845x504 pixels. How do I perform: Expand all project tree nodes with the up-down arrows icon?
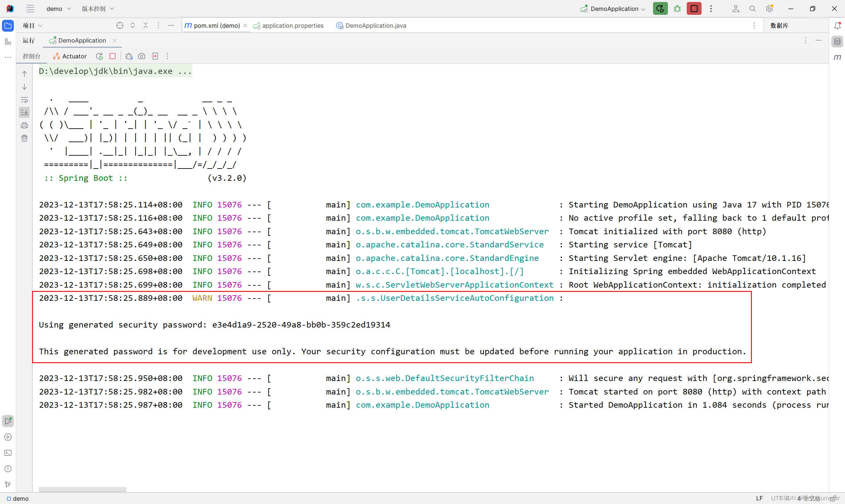tap(132, 25)
